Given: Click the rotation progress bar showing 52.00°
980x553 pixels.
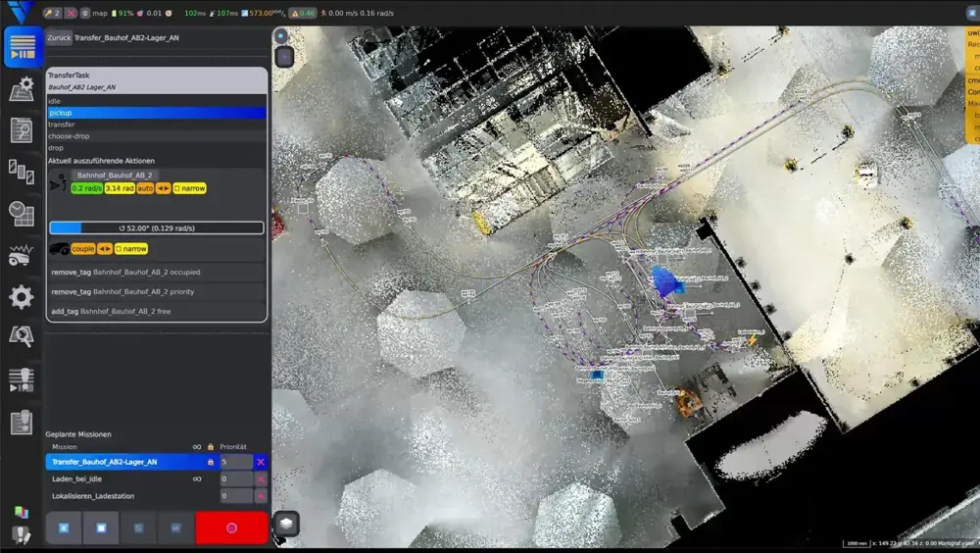Looking at the screenshot, I should click(157, 227).
